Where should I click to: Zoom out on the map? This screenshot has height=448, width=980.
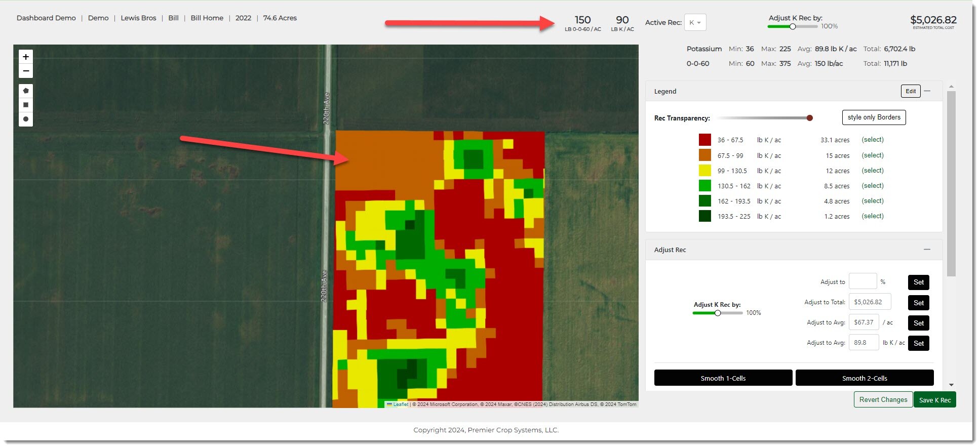coord(26,71)
